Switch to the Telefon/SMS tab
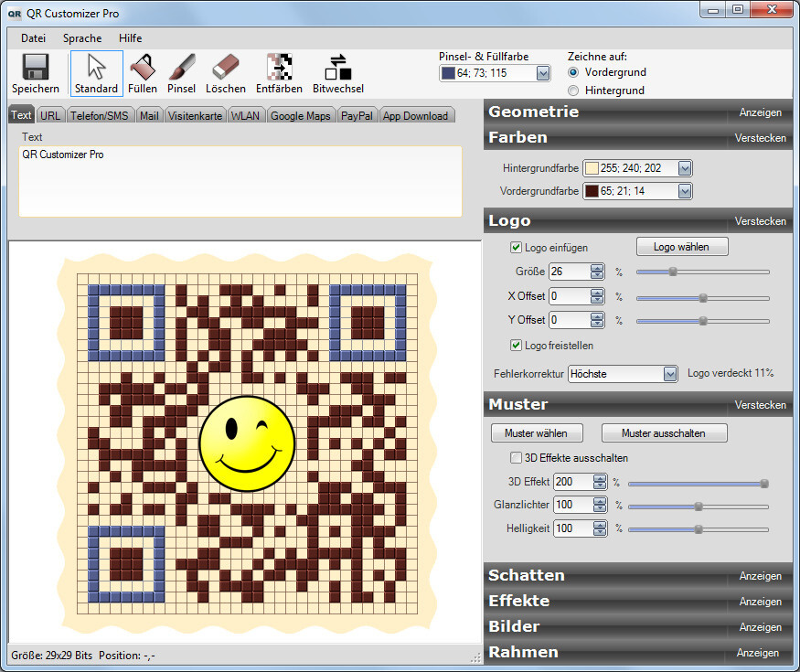Viewport: 800px width, 672px height. [x=100, y=116]
